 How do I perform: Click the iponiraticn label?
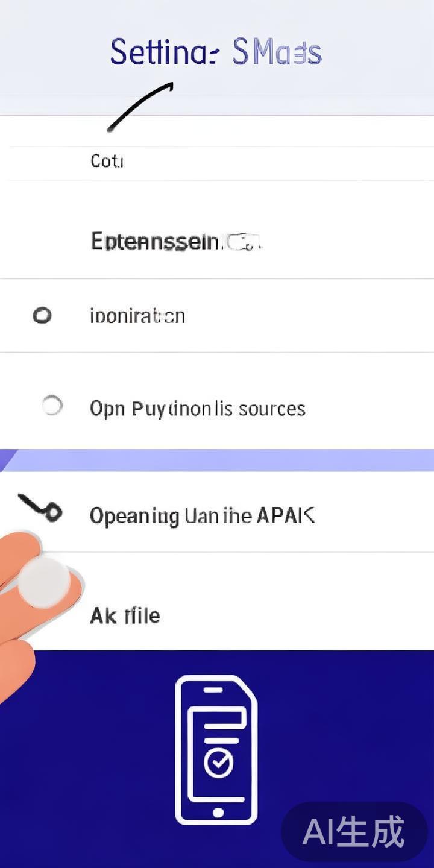click(137, 316)
